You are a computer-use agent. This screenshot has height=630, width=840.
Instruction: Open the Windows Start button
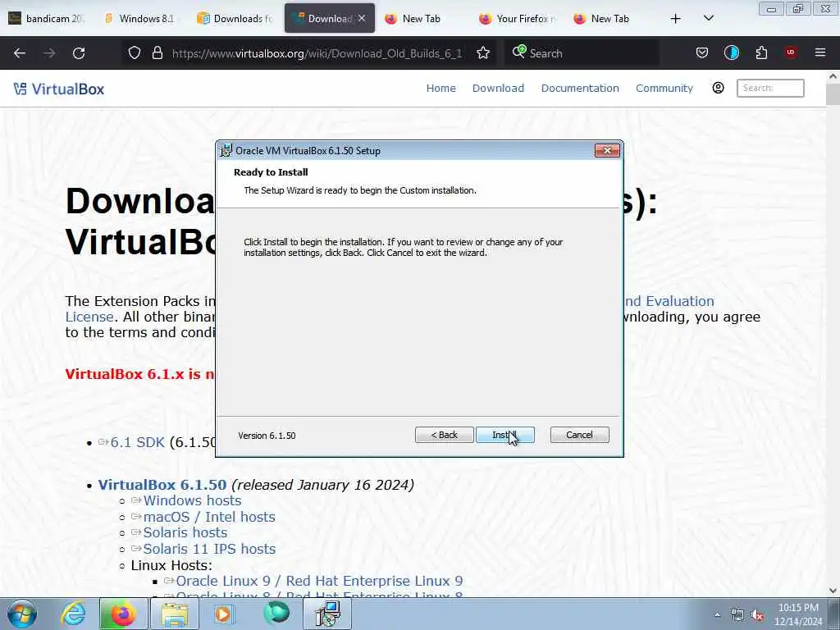click(22, 614)
